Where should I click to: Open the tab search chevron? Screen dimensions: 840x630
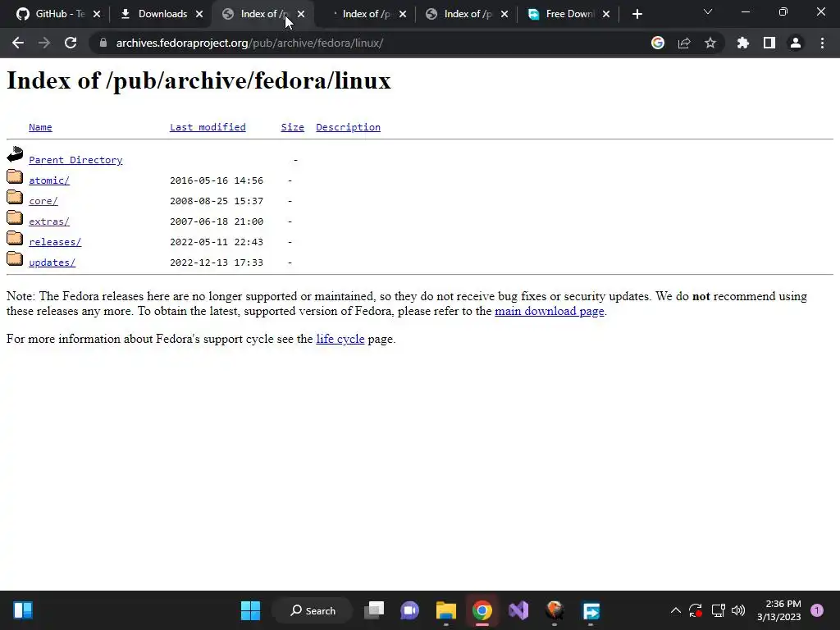pos(708,11)
